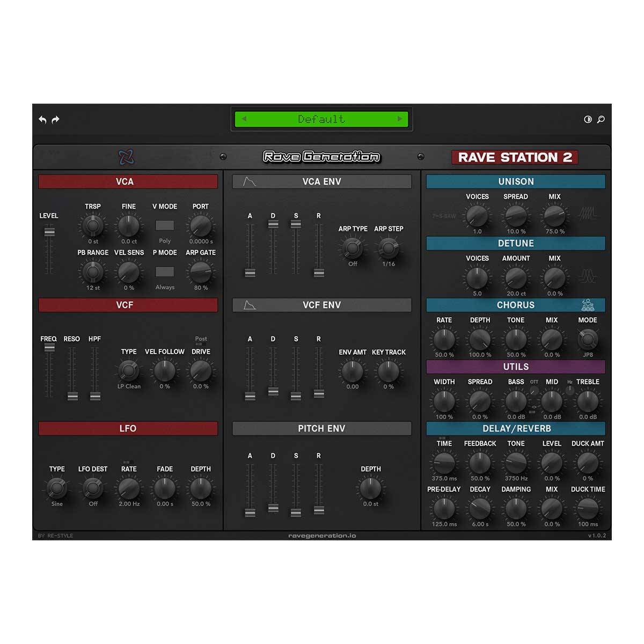The image size is (644, 644).
Task: Click the VCF ENV AMT knob
Action: click(353, 371)
